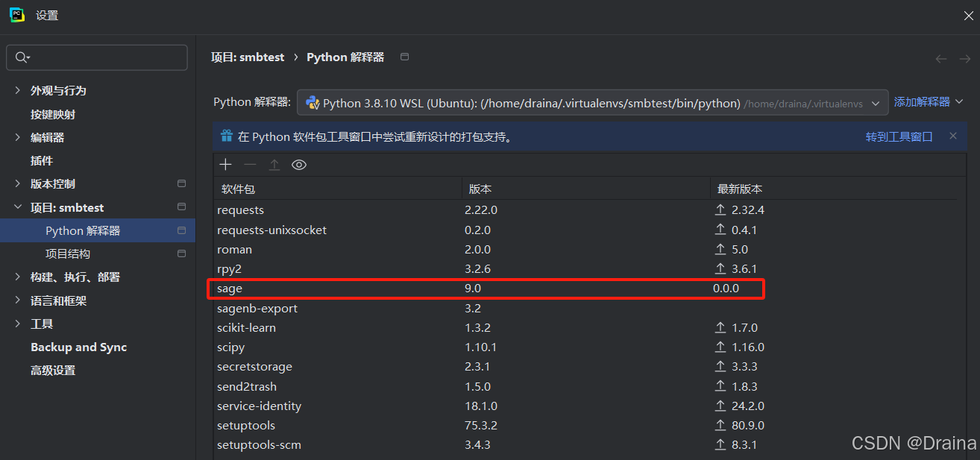Click the PyCharm logo icon

coord(16,15)
